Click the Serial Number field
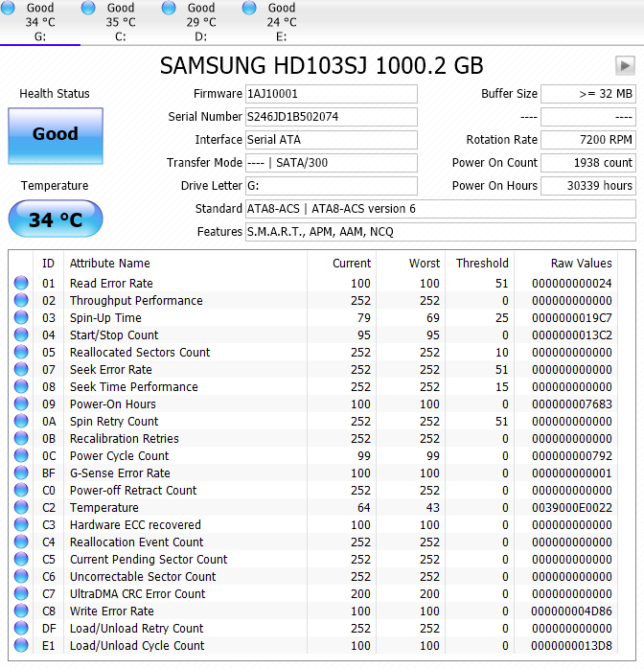This screenshot has height=669, width=644. click(x=332, y=117)
